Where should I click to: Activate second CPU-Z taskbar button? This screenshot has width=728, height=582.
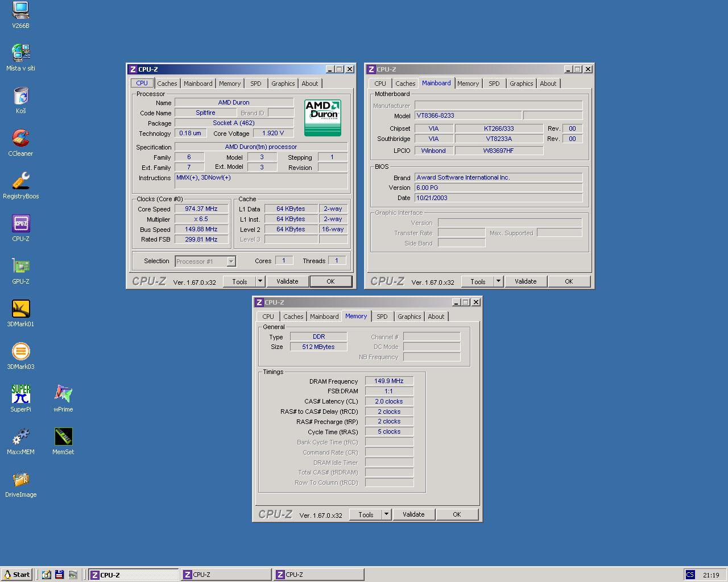(226, 575)
